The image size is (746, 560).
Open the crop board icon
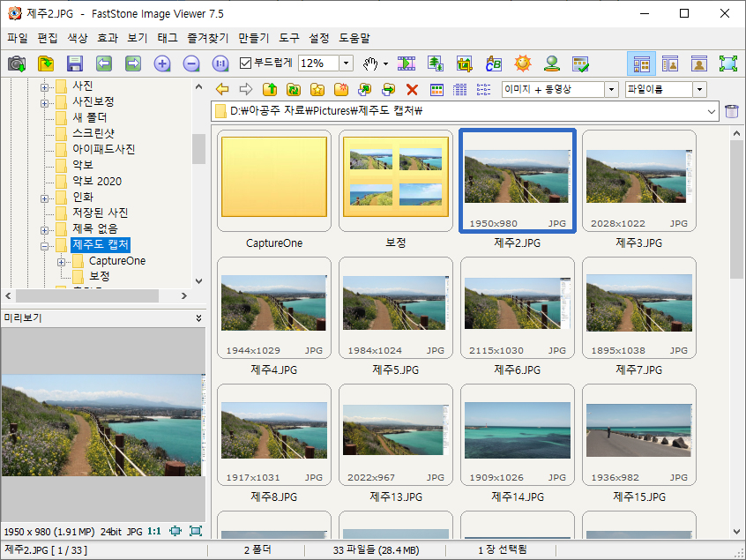coord(465,63)
